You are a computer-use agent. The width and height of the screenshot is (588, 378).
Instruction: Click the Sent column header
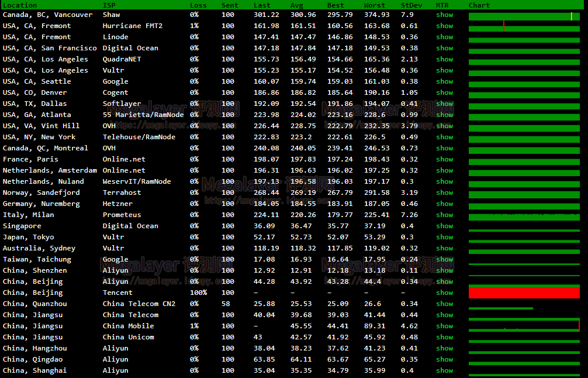230,5
